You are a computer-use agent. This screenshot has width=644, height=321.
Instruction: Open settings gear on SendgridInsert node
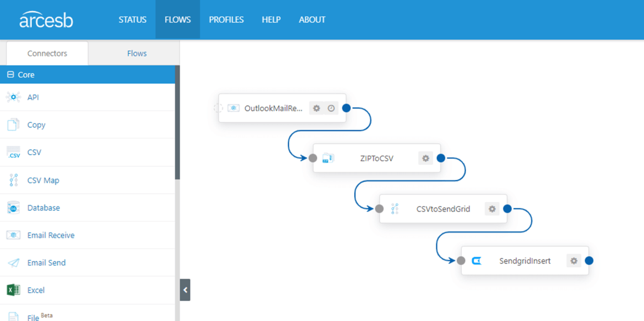coord(574,260)
